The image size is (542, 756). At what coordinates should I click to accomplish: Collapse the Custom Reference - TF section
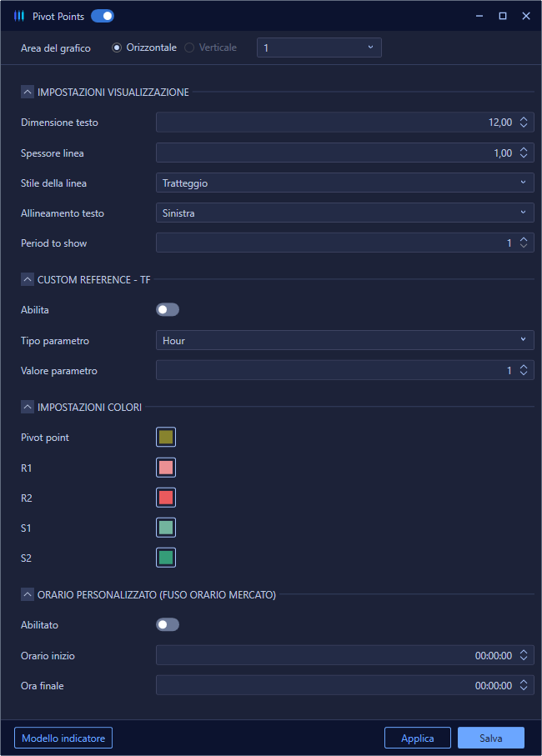click(x=28, y=279)
